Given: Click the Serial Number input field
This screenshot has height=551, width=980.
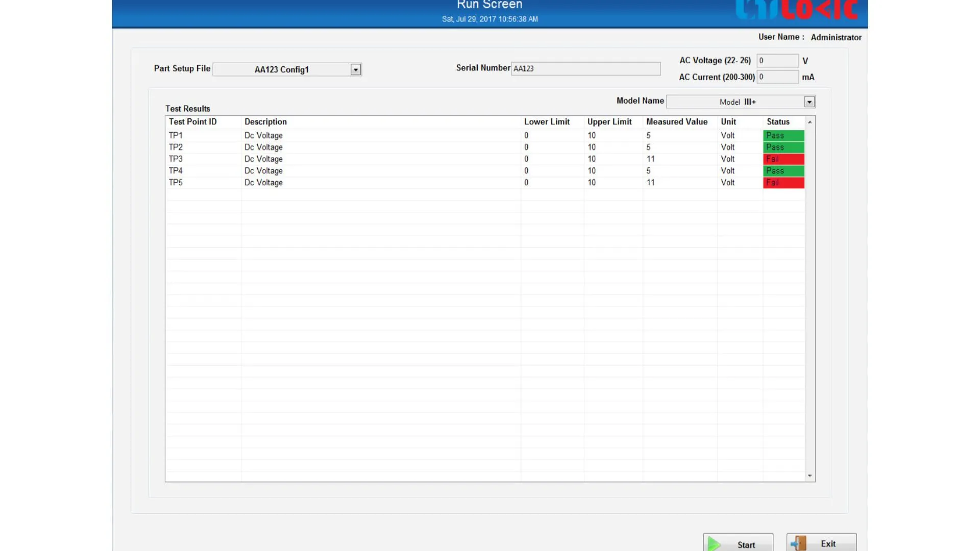Looking at the screenshot, I should [585, 68].
